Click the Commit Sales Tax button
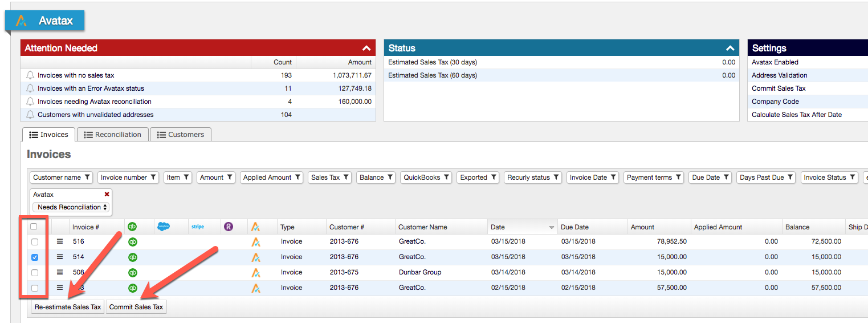 pyautogui.click(x=136, y=307)
